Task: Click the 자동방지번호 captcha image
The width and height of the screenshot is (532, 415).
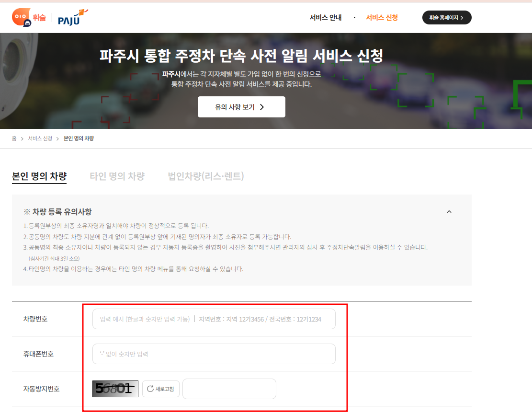Action: [x=115, y=389]
